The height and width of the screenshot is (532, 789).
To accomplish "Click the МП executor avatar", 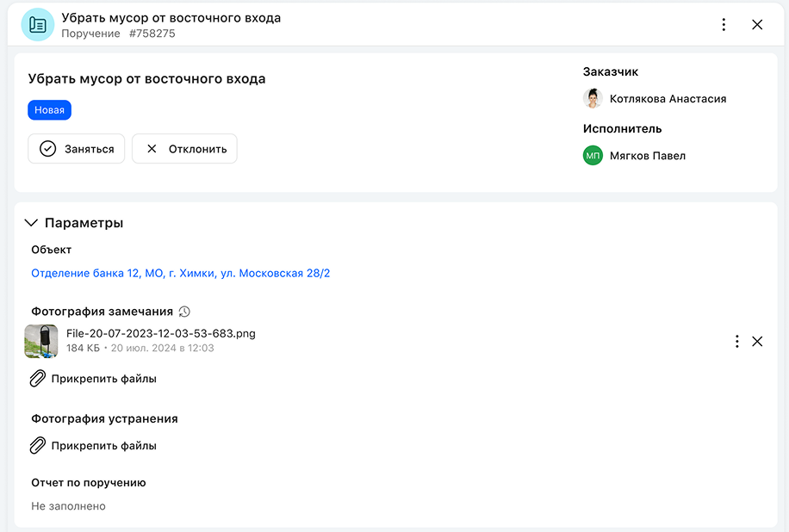I will 593,156.
